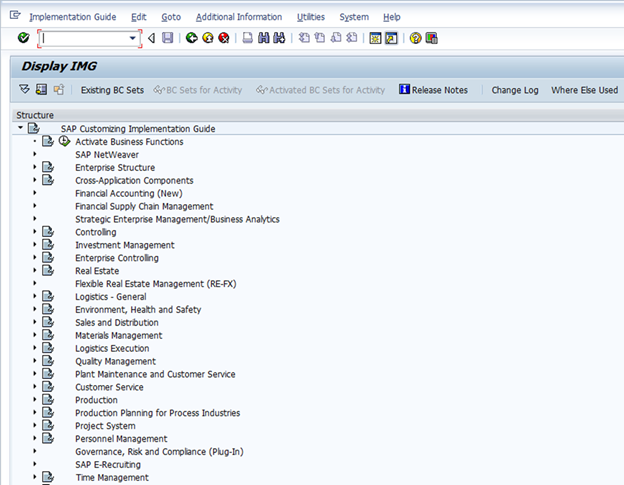Screen dimensions: 624x485
Task: Expand the Enterprise Structure node
Action: (x=34, y=168)
